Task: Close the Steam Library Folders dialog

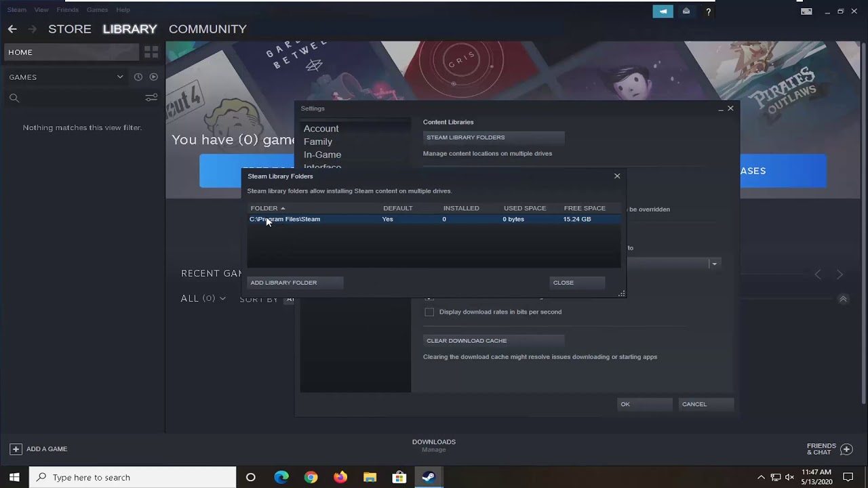Action: 617,176
